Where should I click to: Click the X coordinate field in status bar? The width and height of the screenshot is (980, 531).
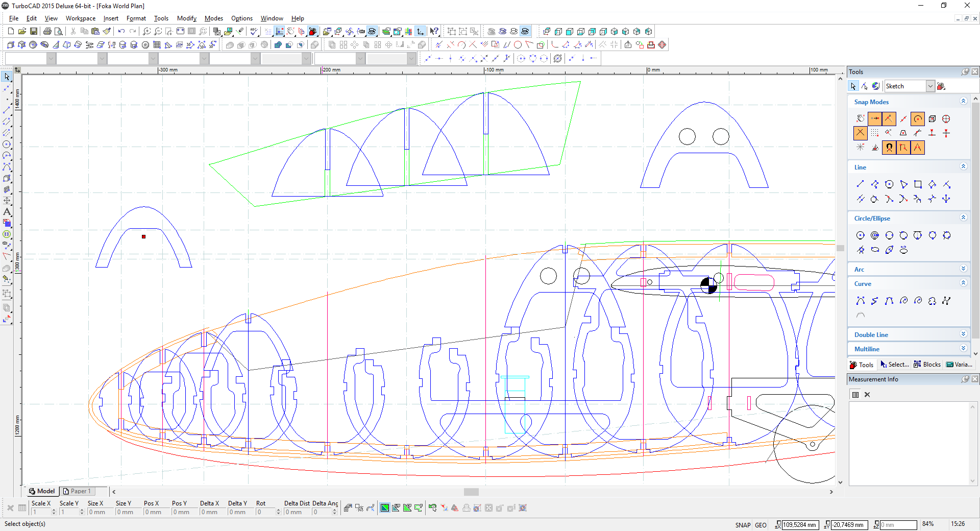tap(799, 525)
